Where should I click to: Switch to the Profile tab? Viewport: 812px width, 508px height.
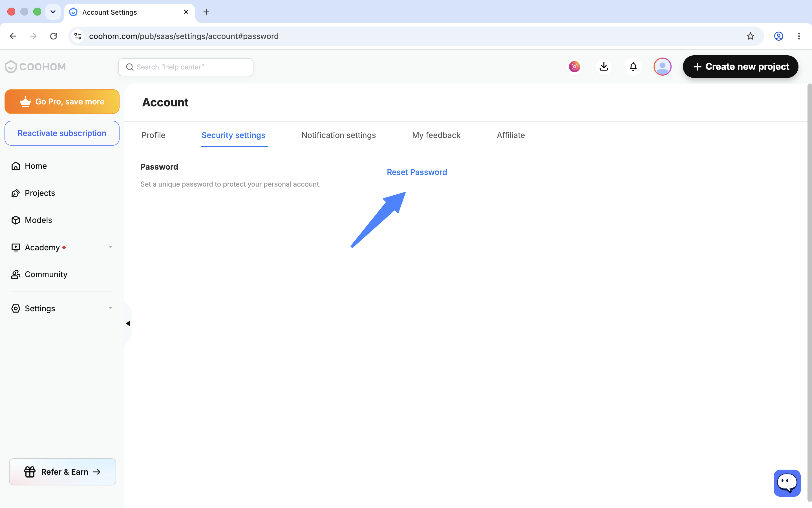[153, 135]
